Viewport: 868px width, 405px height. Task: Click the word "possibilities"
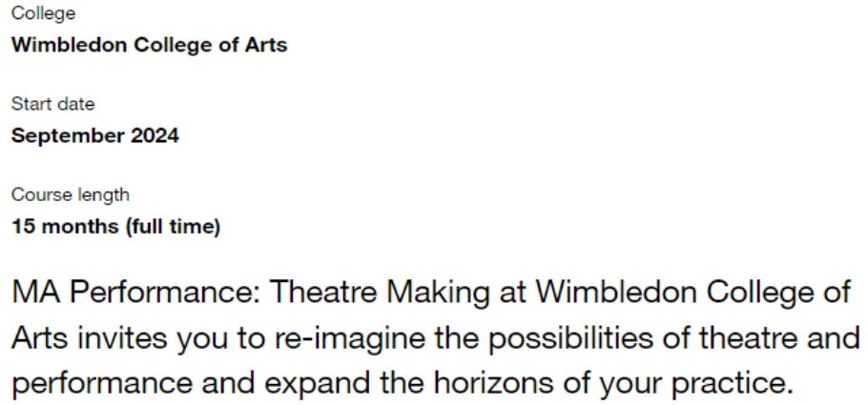[570, 338]
